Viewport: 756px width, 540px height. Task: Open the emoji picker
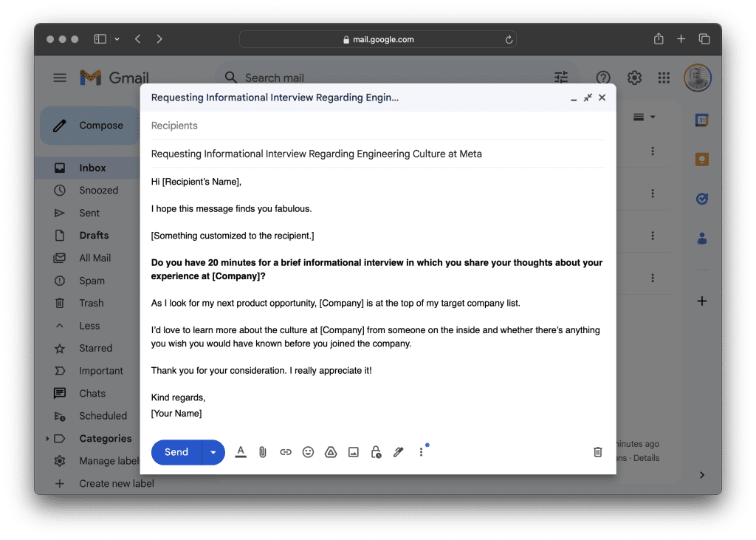(x=308, y=452)
